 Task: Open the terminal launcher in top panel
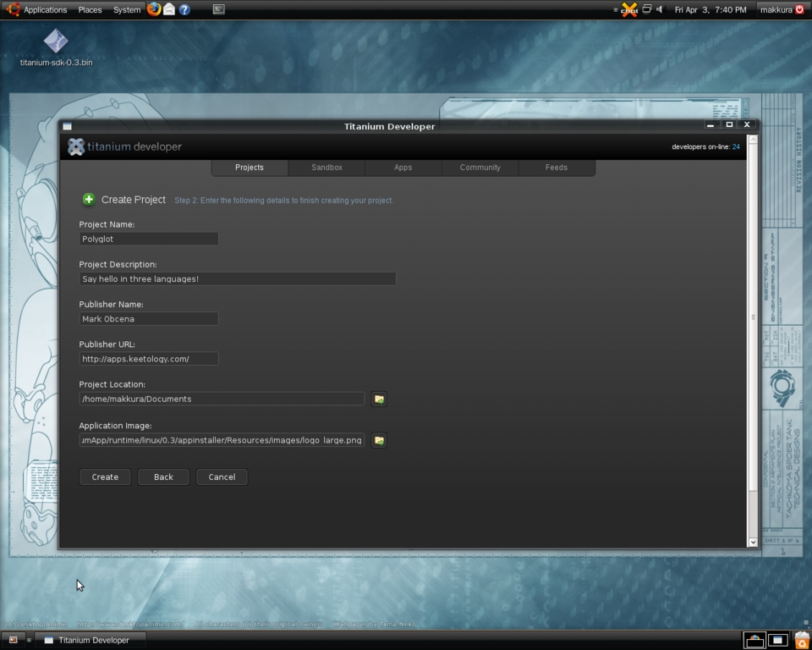coord(218,9)
